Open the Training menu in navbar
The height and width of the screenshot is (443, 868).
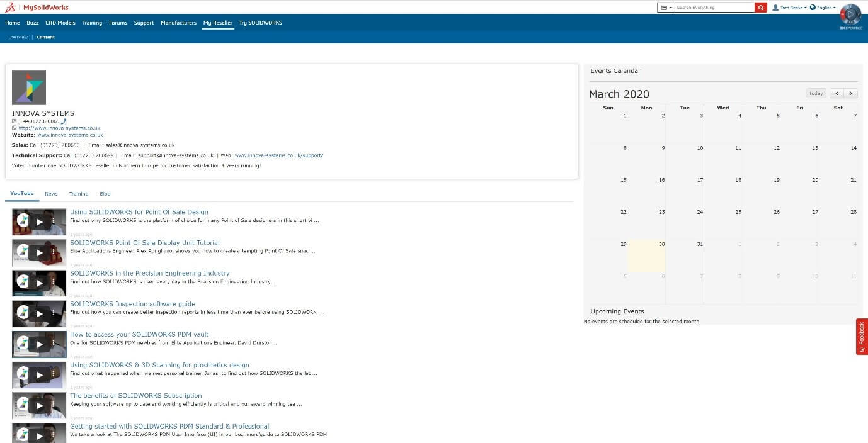pos(92,23)
